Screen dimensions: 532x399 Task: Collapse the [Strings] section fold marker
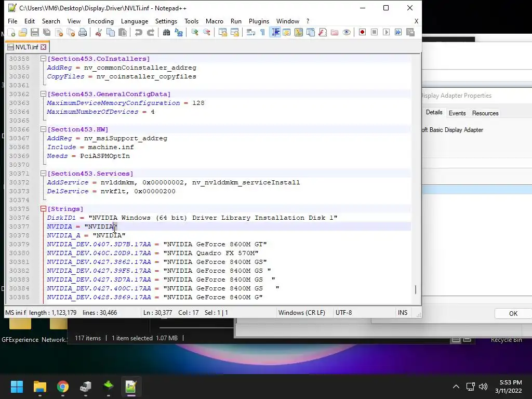[x=43, y=209]
